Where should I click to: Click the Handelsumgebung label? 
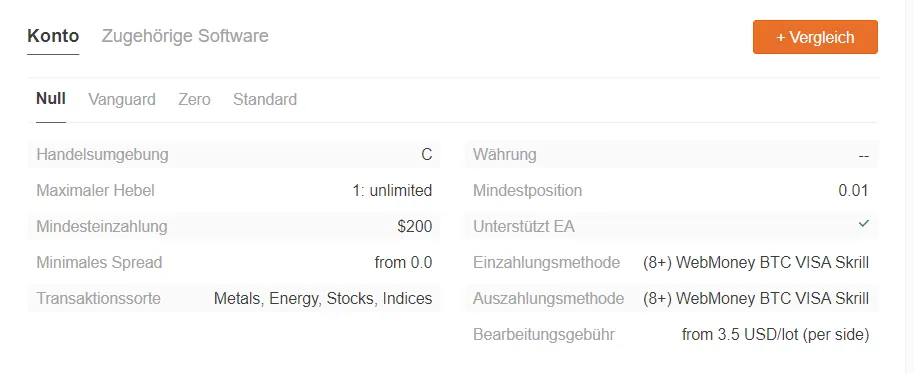pos(102,154)
